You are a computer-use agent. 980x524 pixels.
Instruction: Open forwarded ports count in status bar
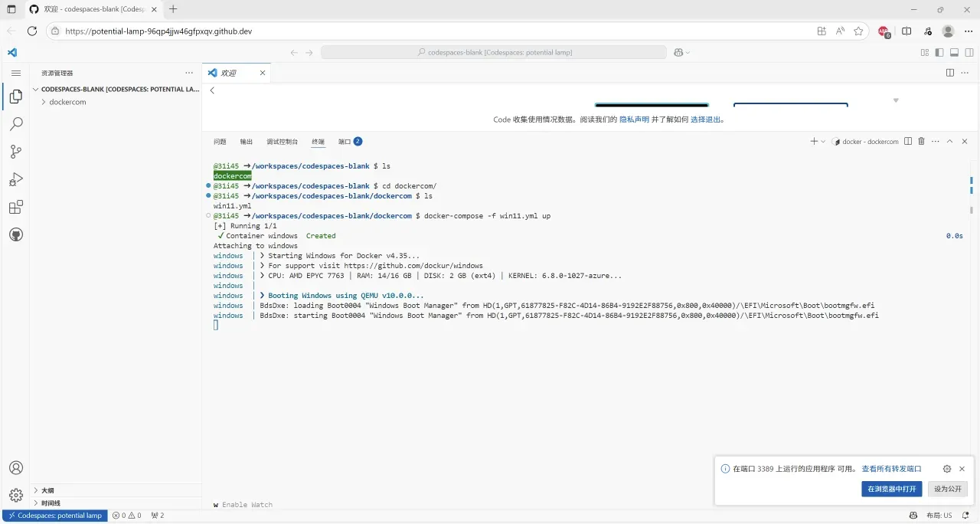(157, 516)
